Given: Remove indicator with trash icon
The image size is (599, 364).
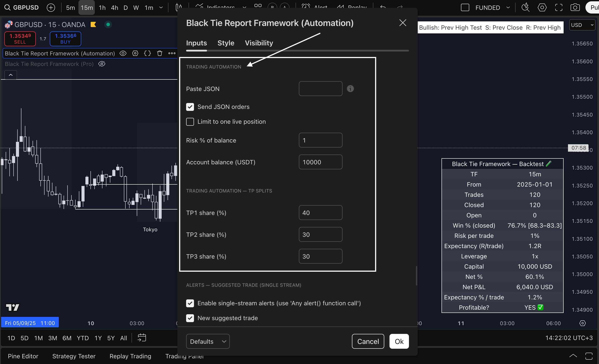Looking at the screenshot, I should (159, 53).
